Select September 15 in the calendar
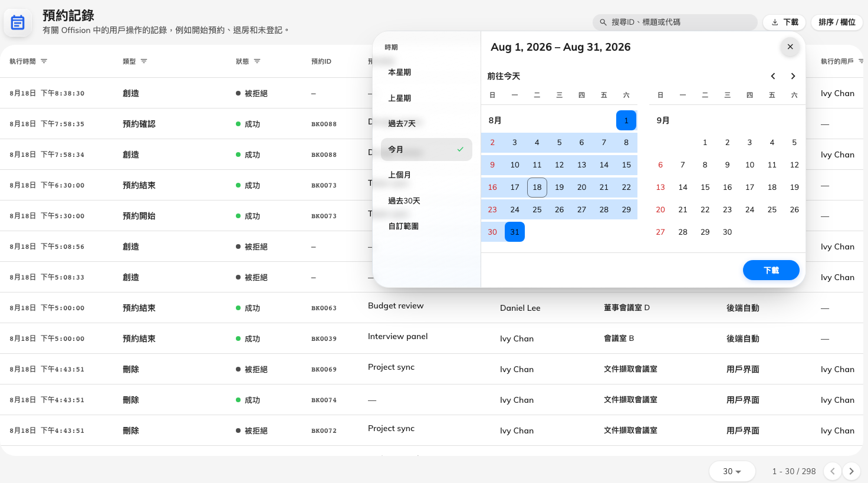868x483 pixels. pyautogui.click(x=705, y=188)
